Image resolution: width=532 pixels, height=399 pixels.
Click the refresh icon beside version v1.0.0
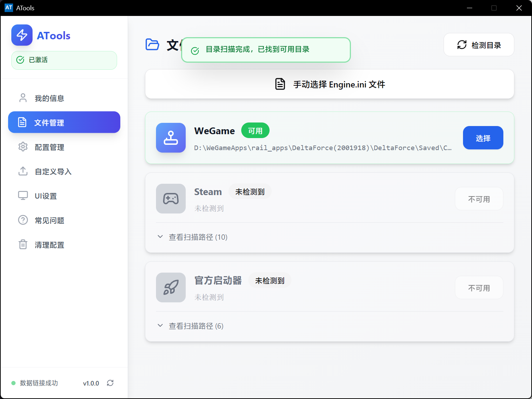[x=110, y=383]
